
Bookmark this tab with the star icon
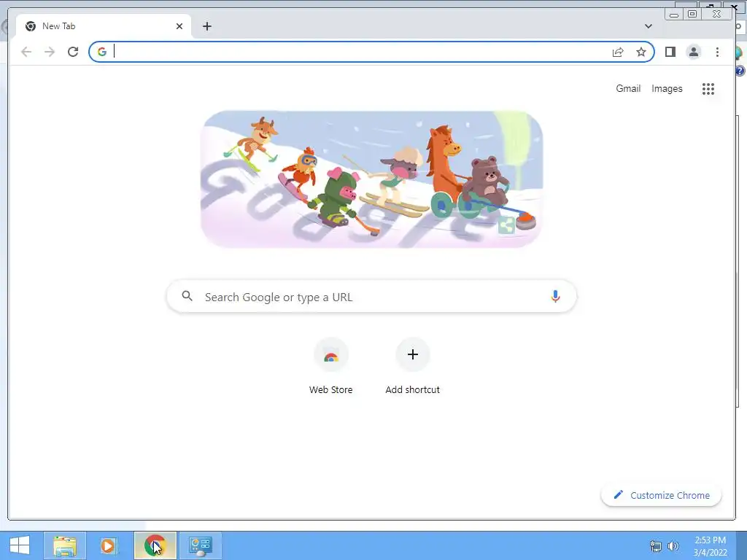pyautogui.click(x=641, y=52)
